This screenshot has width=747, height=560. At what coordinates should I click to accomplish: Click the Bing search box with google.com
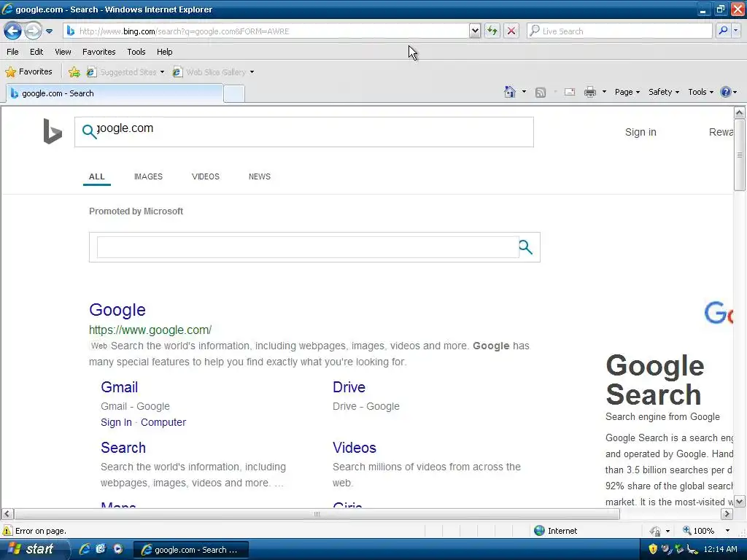tap(304, 132)
